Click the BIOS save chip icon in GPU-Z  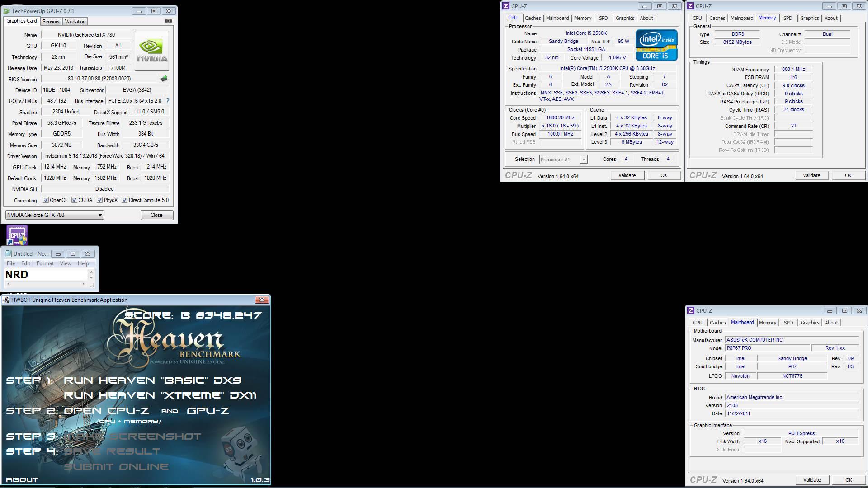[x=164, y=79]
